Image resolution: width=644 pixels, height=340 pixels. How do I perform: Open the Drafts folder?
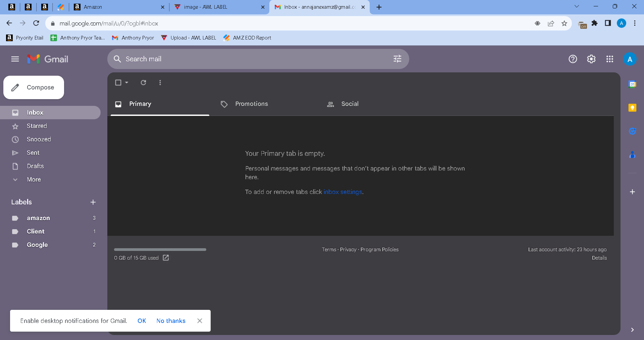50,166
